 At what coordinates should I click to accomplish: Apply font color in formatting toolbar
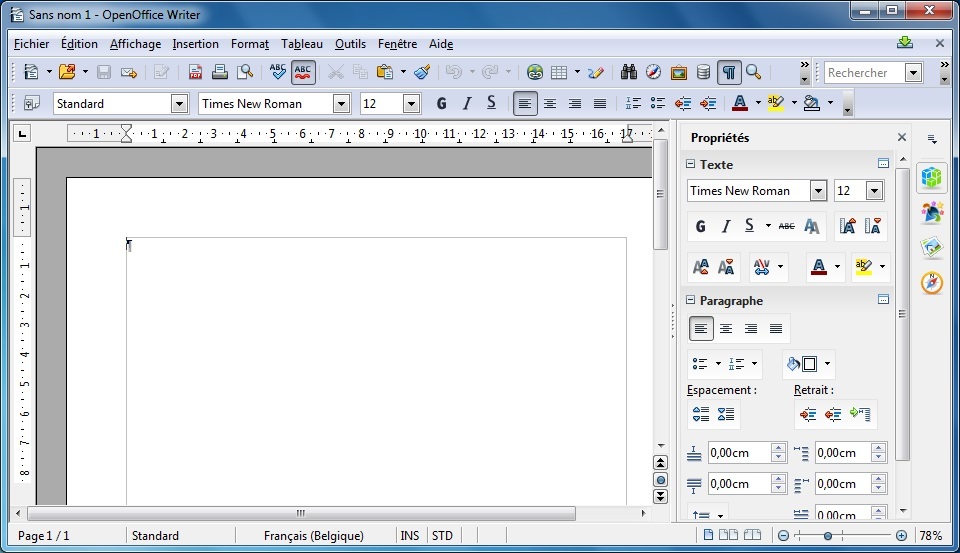740,103
